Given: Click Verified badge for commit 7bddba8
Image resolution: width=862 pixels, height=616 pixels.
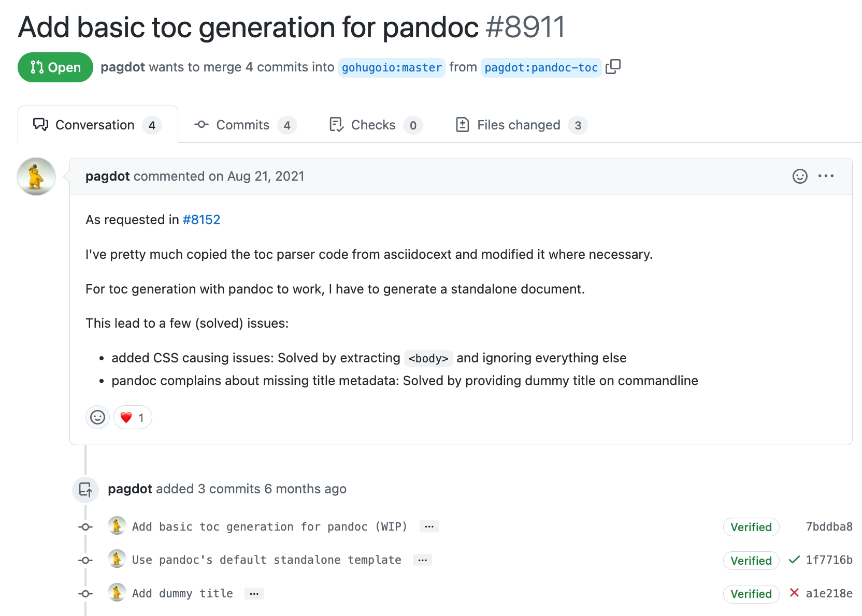Looking at the screenshot, I should tap(751, 527).
